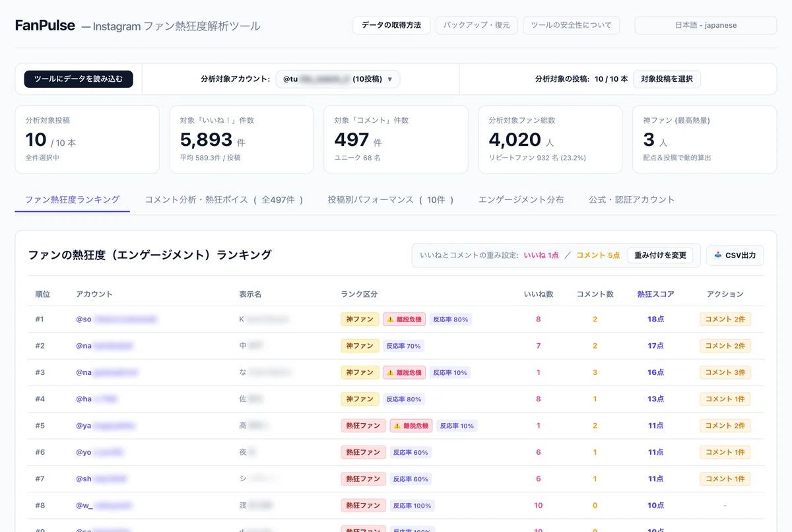
Task: Click the 反応率 70% badge
Action: pos(404,346)
